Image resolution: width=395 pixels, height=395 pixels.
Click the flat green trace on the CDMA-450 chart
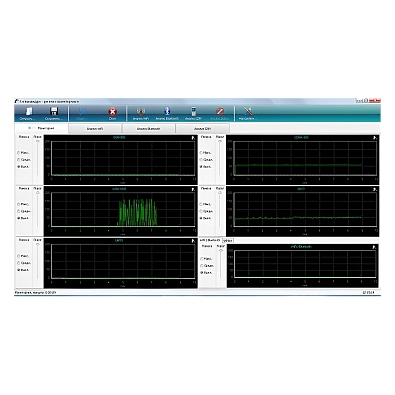[x=298, y=165]
